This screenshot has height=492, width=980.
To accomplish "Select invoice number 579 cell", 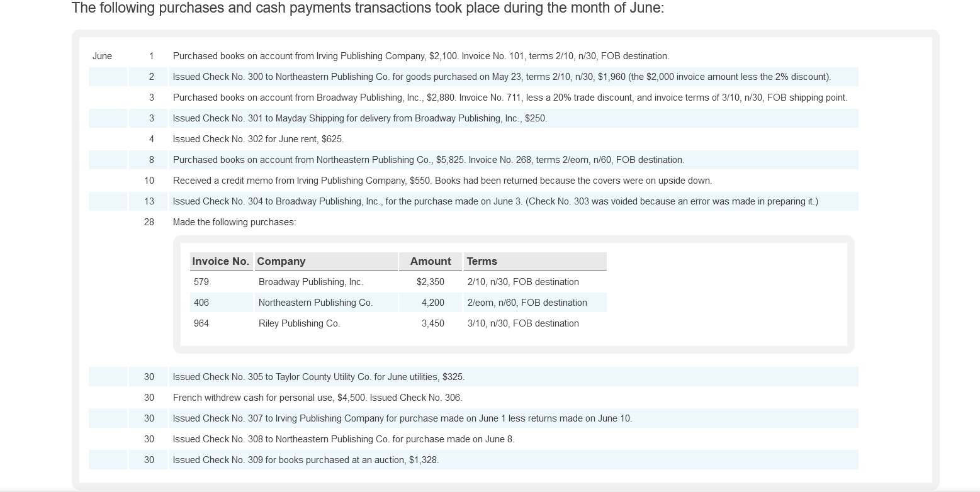I will pos(201,282).
